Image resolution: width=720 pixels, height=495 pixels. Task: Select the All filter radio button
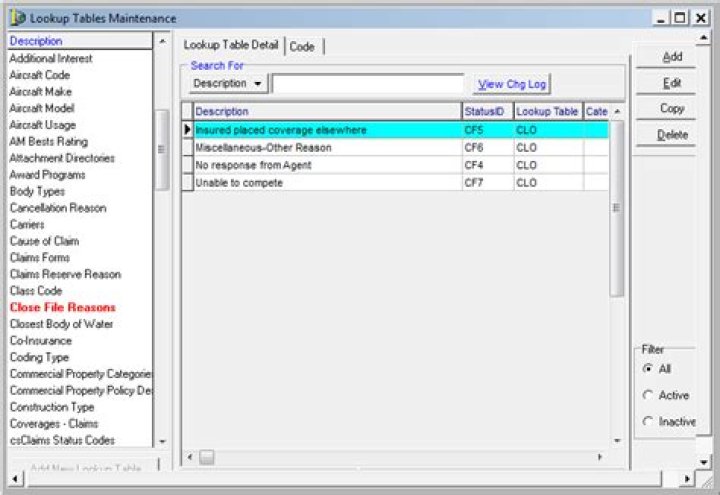[648, 368]
